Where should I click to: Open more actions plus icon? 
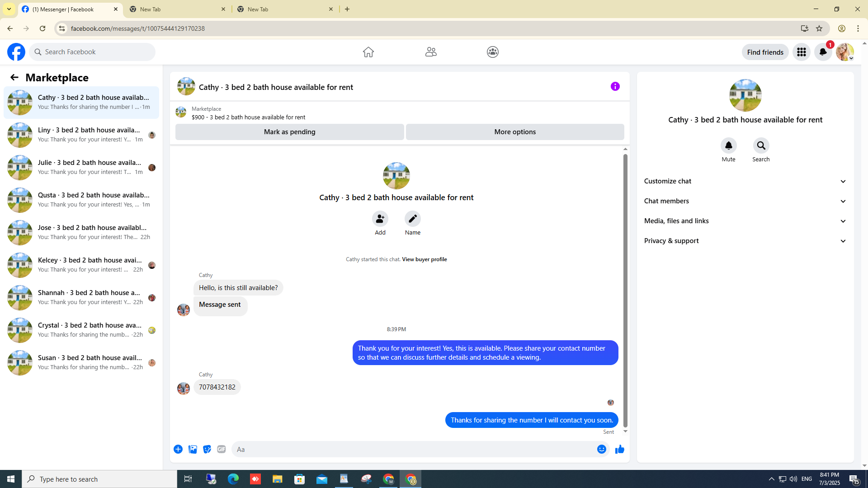tap(178, 449)
